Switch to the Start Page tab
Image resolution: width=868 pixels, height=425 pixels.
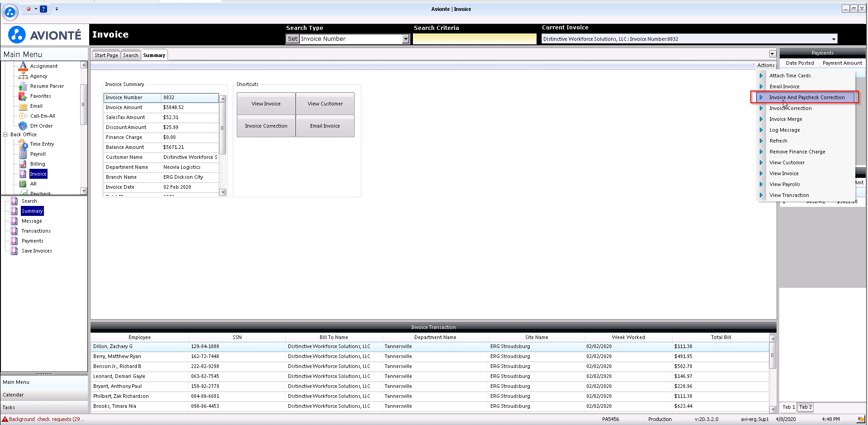[x=106, y=55]
